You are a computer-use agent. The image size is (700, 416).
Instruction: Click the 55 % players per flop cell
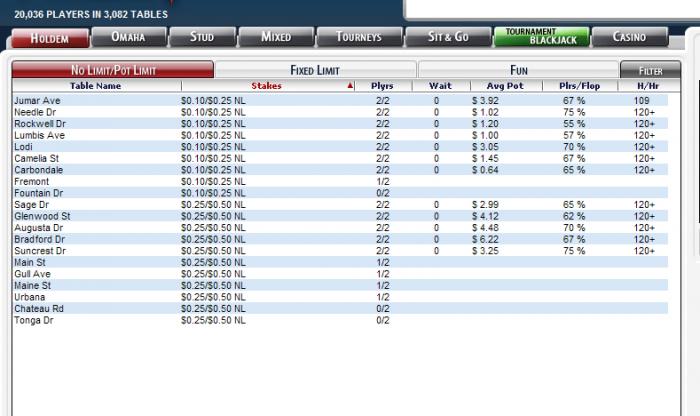[574, 124]
